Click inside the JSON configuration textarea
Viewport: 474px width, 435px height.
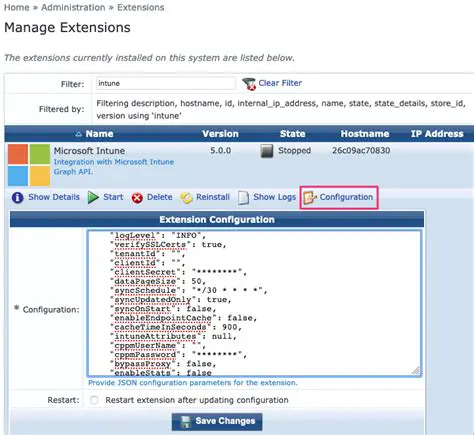(x=254, y=303)
